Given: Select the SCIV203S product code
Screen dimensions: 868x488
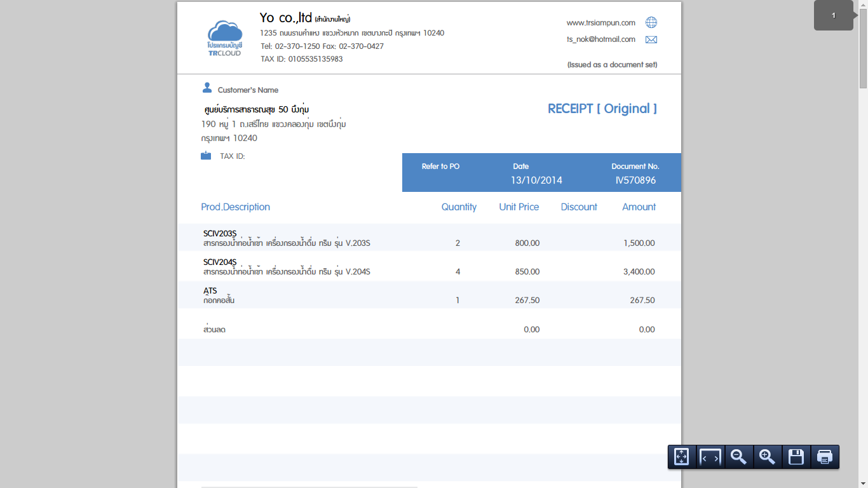Looking at the screenshot, I should tap(220, 233).
